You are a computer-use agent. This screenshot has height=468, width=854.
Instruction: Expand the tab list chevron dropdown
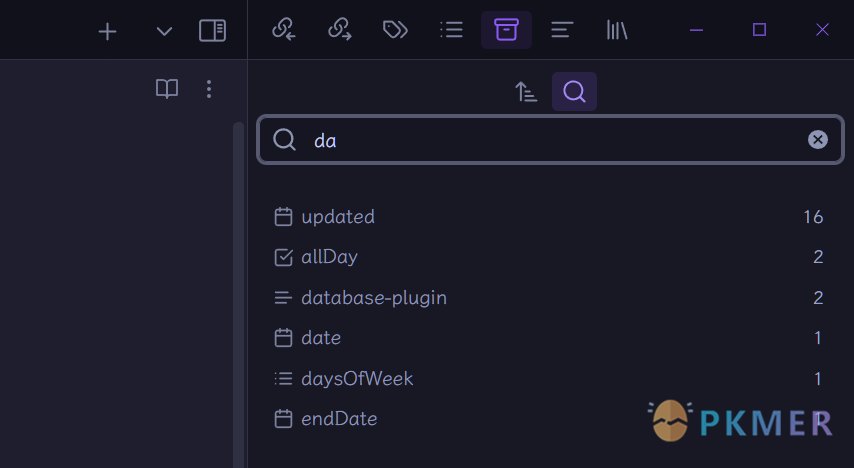(164, 32)
